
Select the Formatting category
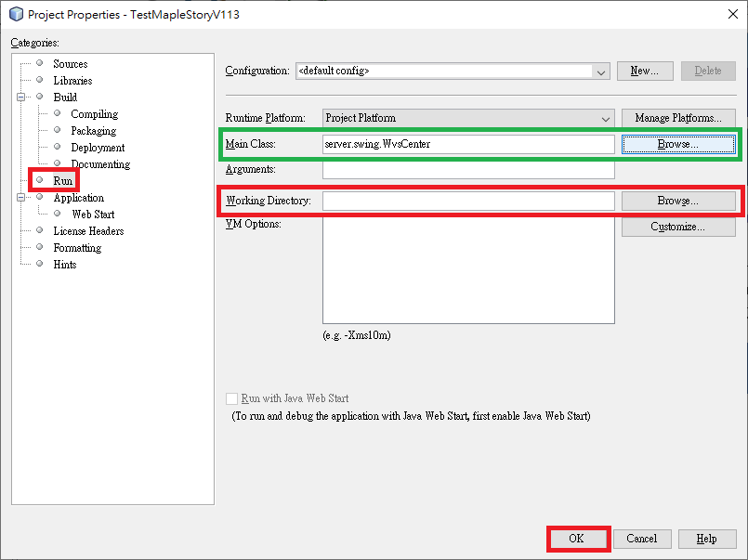pos(77,248)
